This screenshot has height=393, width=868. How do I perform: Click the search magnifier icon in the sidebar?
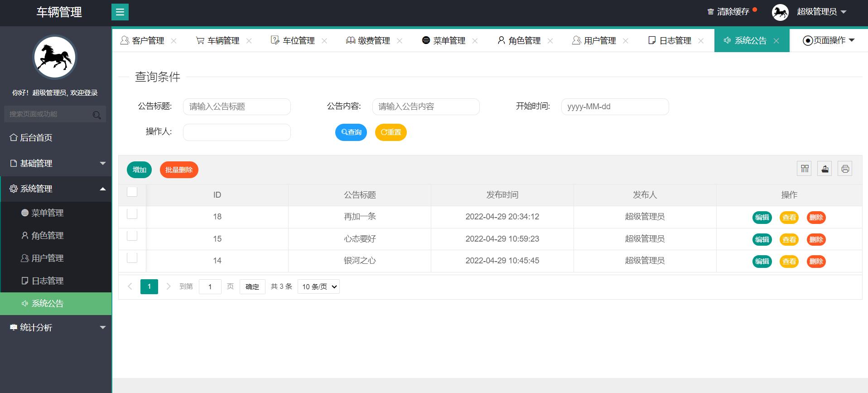(x=96, y=115)
